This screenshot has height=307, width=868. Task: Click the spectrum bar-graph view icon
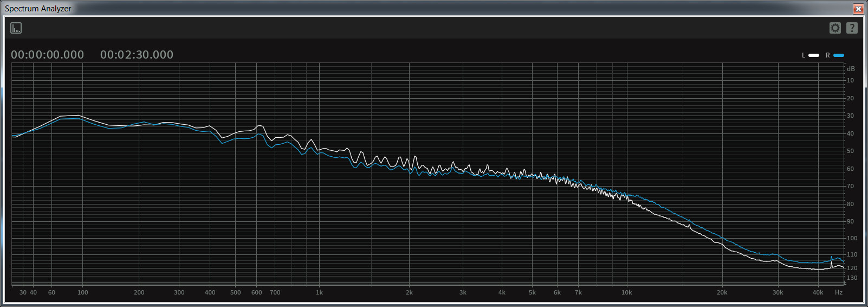click(x=16, y=28)
